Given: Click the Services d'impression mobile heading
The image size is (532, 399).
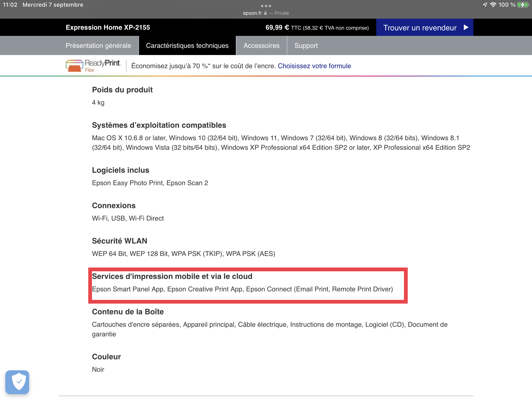Looking at the screenshot, I should click(x=172, y=276).
